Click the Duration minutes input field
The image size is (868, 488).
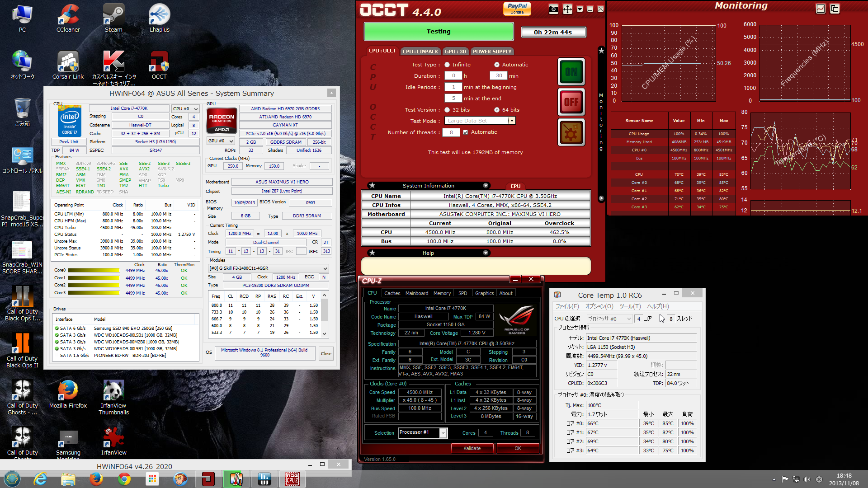(x=499, y=76)
